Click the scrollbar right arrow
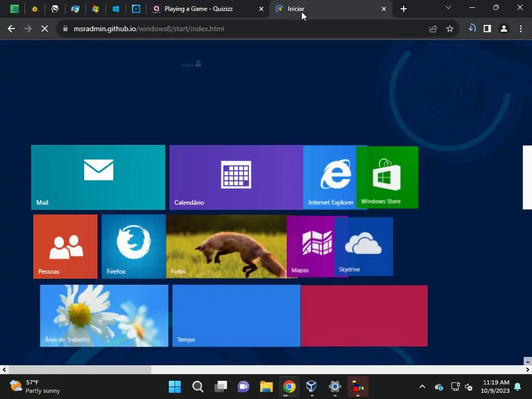 tap(528, 369)
